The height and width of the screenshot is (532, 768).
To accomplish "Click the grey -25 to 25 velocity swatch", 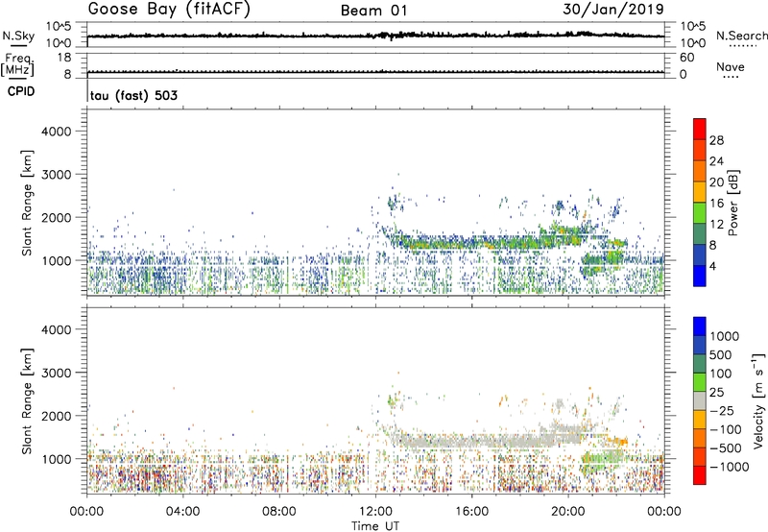I will point(700,400).
